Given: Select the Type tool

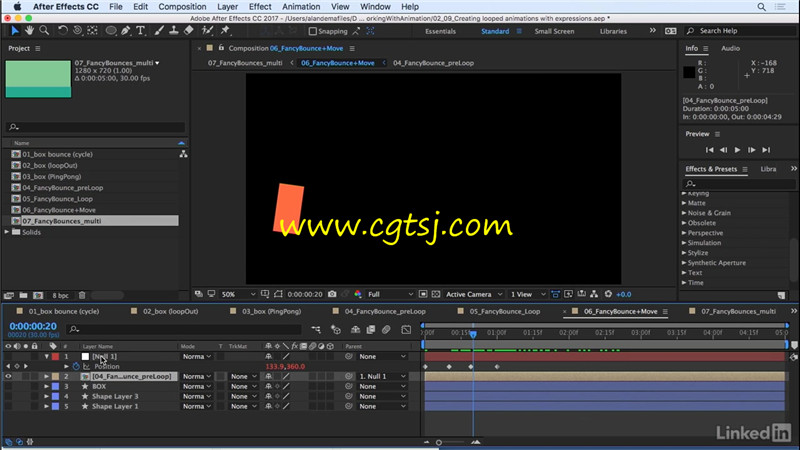Looking at the screenshot, I should (x=141, y=31).
